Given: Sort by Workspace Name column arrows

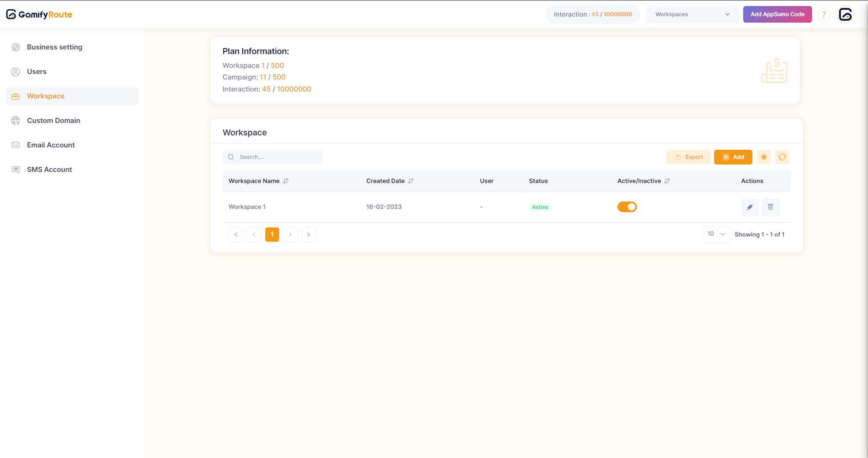Looking at the screenshot, I should click(286, 181).
